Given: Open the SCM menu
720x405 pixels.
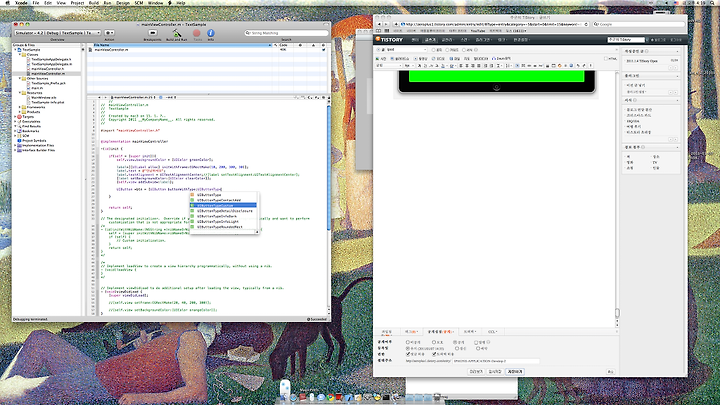Looking at the screenshot, I should 139,3.
